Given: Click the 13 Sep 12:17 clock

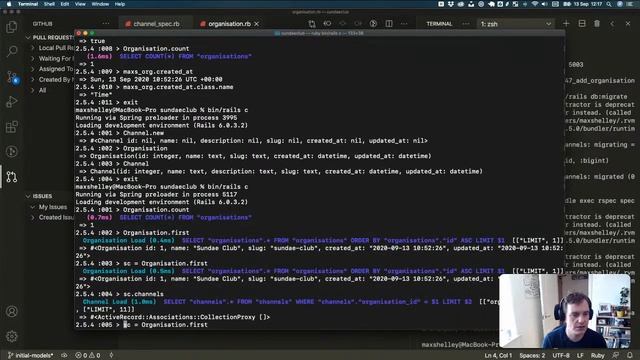Looking at the screenshot, I should 589,4.
